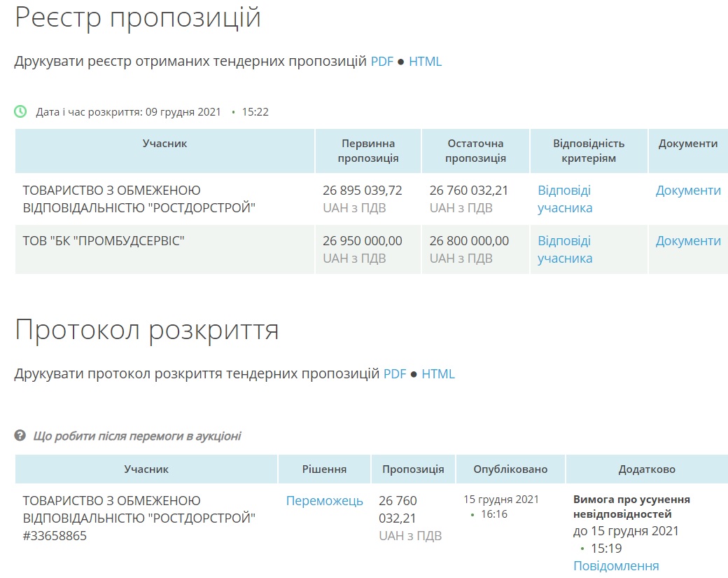
Task: Open Документи link for БК ПРОМБУДСЕРВІС
Action: pos(687,241)
